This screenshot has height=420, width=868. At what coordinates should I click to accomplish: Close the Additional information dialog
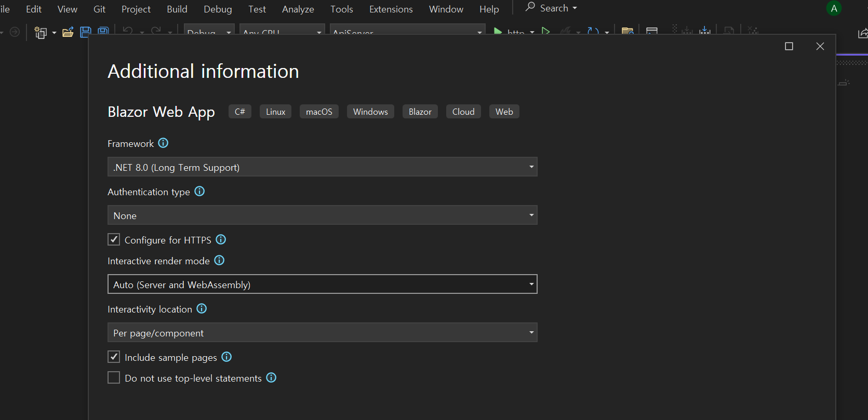click(x=820, y=46)
